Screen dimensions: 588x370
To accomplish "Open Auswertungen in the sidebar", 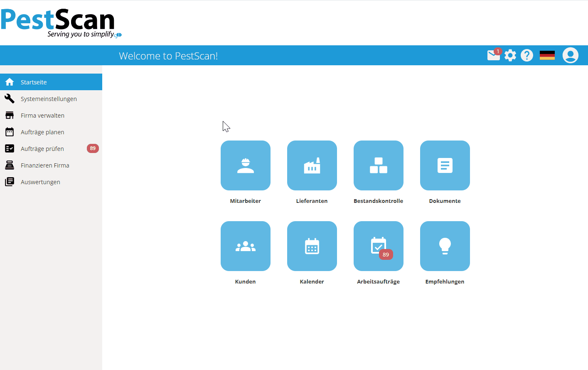I will [51, 182].
